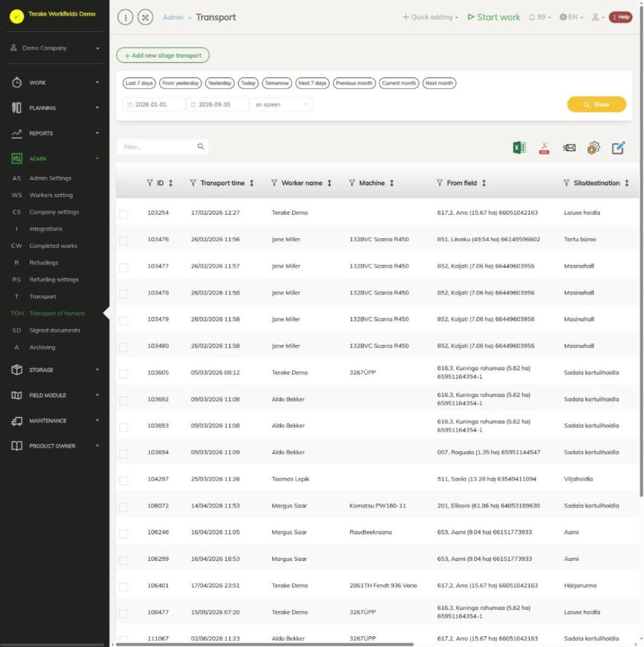This screenshot has height=647, width=644.
Task: Click the Teroke Workfields yellow logo
Action: coord(17,16)
